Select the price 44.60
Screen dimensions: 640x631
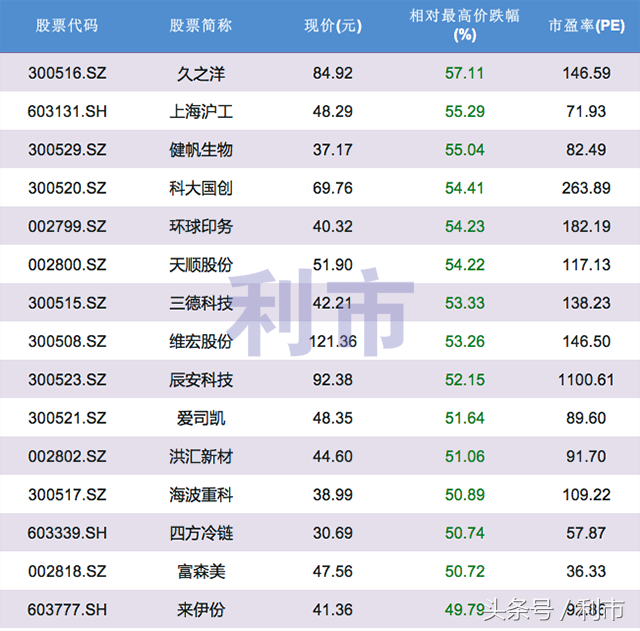coord(333,457)
